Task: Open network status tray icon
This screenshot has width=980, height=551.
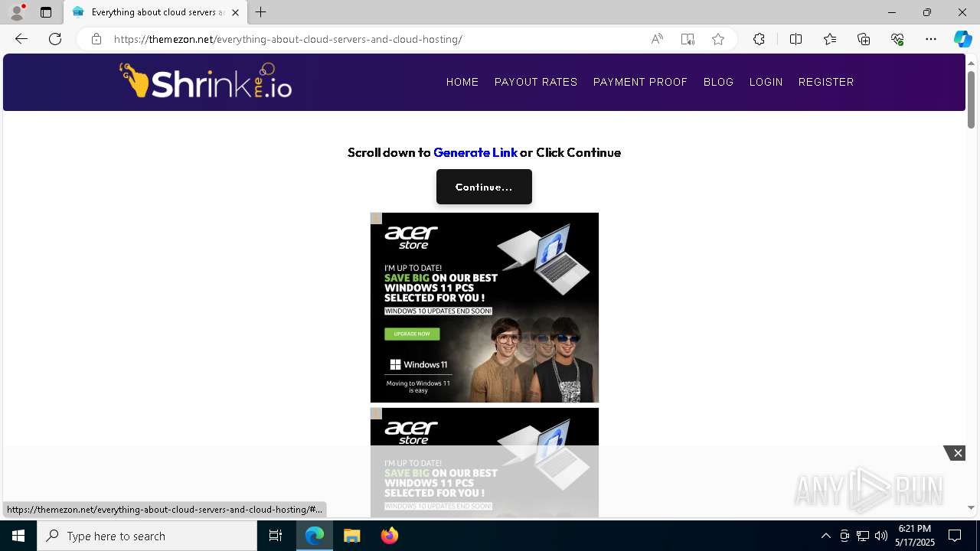Action: click(863, 536)
